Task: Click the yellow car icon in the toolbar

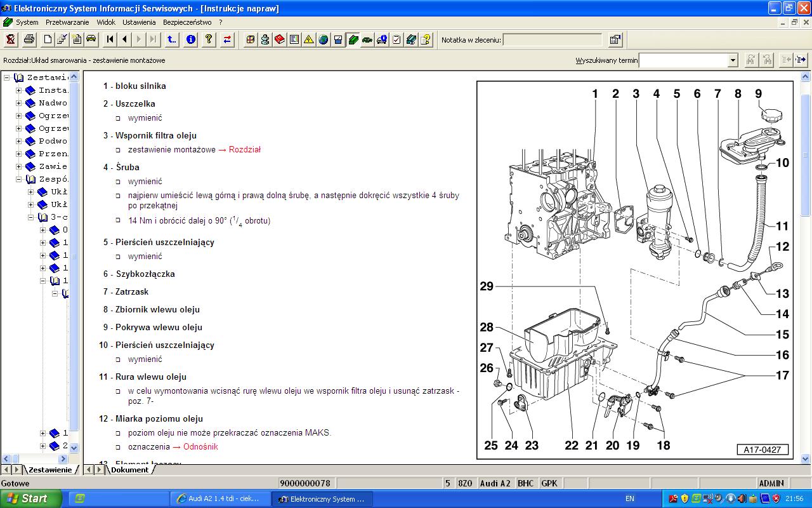Action: pos(91,39)
